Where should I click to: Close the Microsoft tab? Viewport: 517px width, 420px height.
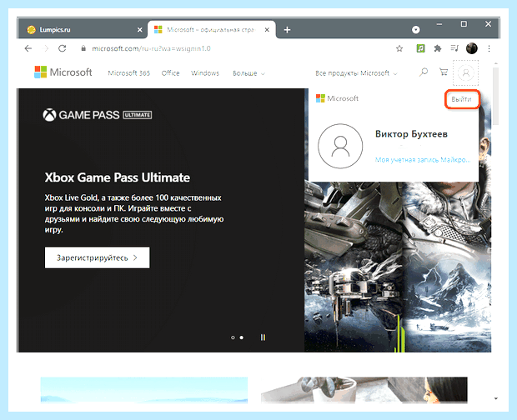(267, 30)
